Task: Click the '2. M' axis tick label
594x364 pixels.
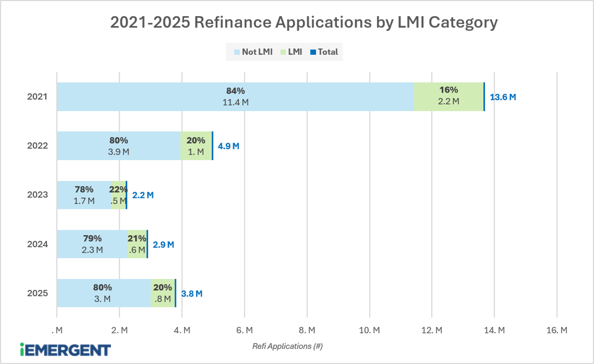Action: [119, 330]
